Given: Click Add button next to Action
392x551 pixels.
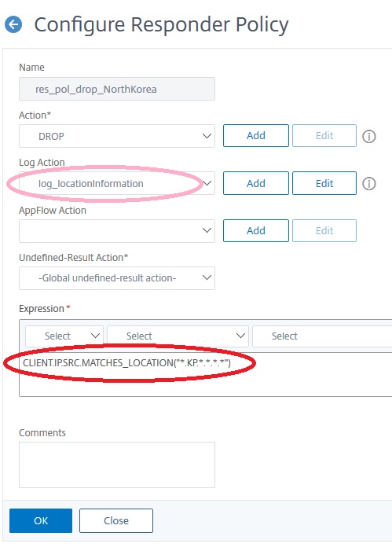Looking at the screenshot, I should click(x=256, y=136).
